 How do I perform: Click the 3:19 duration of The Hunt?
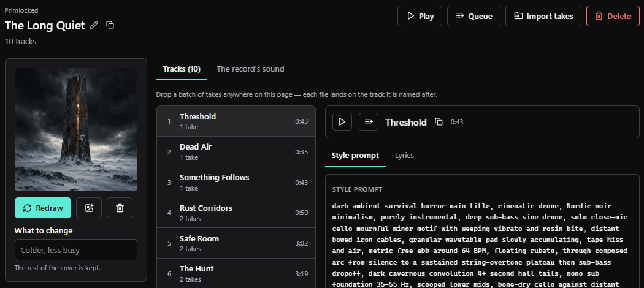(x=302, y=274)
